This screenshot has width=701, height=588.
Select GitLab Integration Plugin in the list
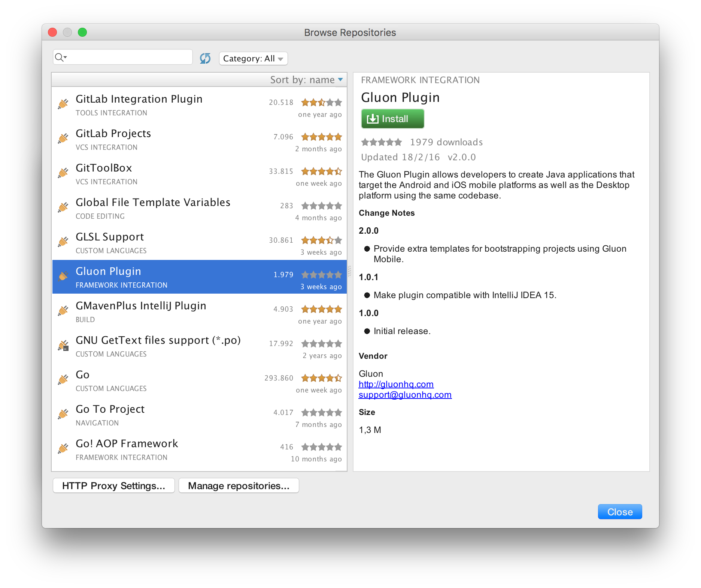point(199,105)
